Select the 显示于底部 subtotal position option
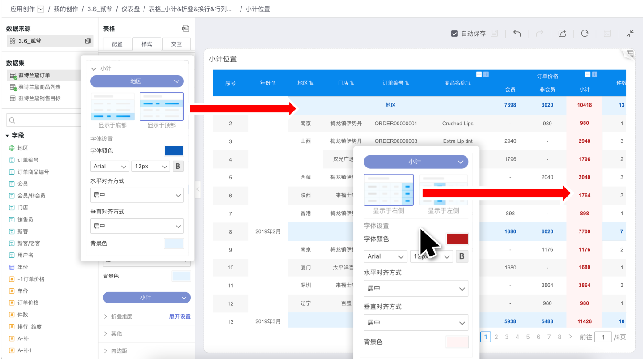The height and width of the screenshot is (359, 644). [x=112, y=107]
